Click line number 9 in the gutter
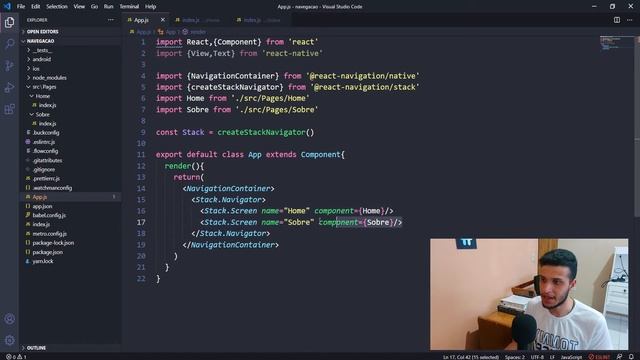 [x=143, y=132]
